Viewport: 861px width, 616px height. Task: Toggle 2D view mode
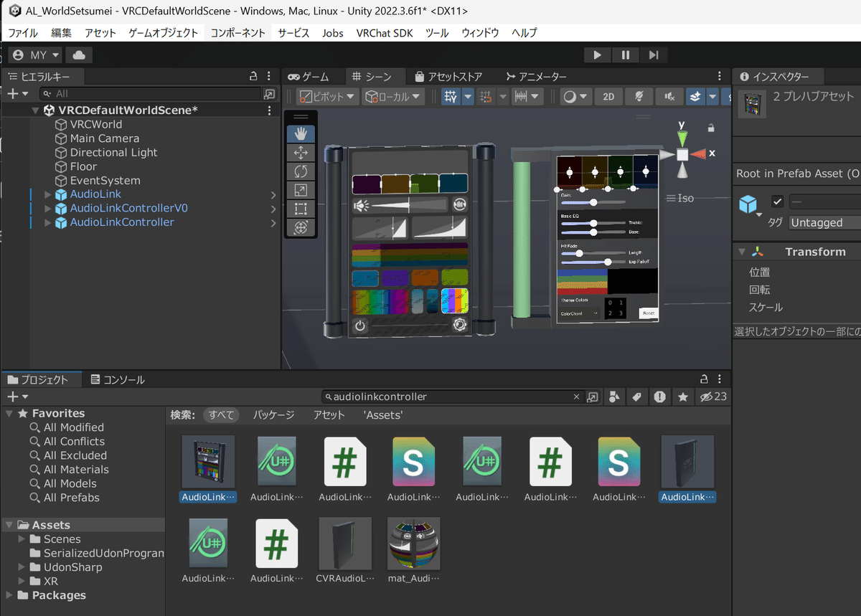tap(608, 97)
